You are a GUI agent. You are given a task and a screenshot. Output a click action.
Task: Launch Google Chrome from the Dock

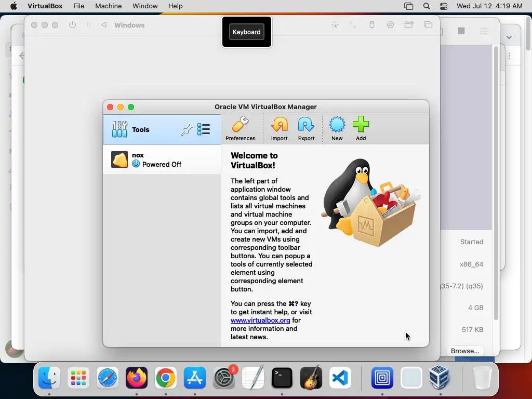[166, 378]
